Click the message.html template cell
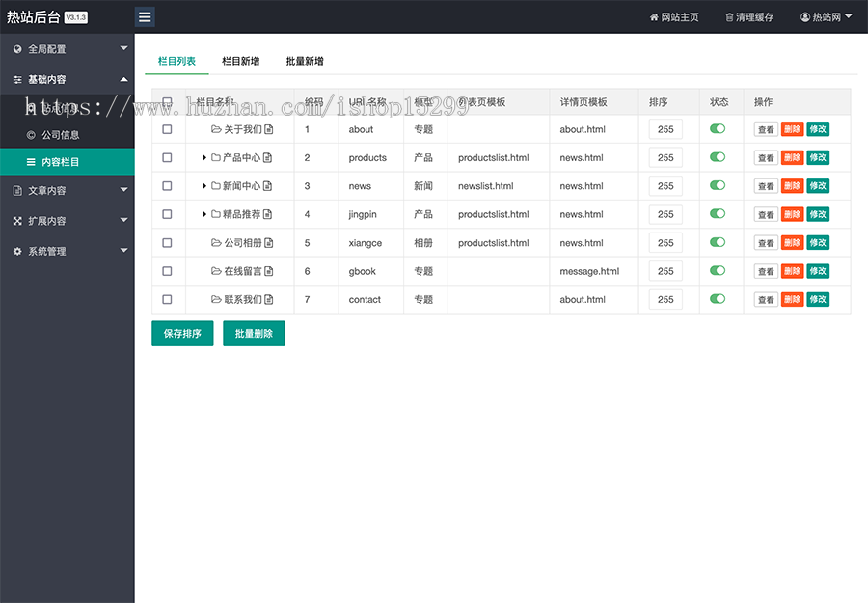The width and height of the screenshot is (868, 603). (589, 271)
